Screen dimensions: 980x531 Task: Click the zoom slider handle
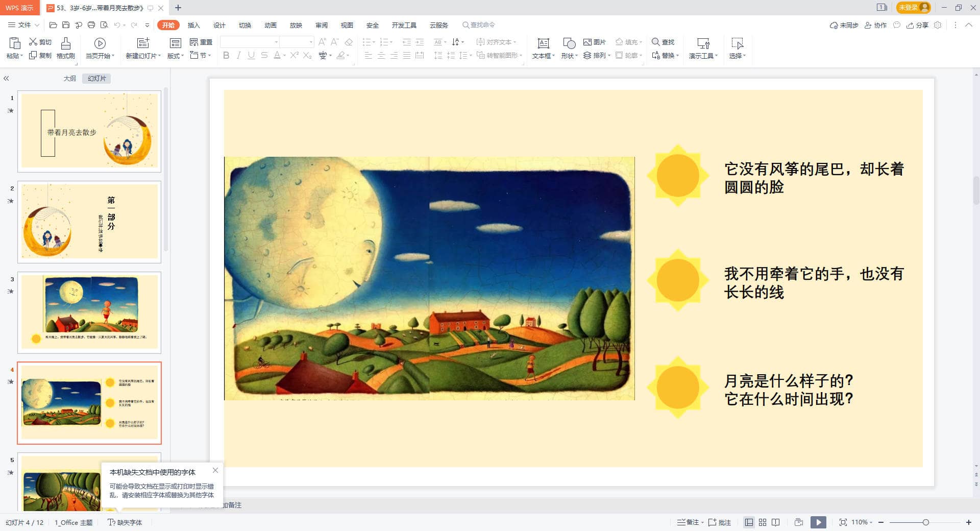coord(925,522)
